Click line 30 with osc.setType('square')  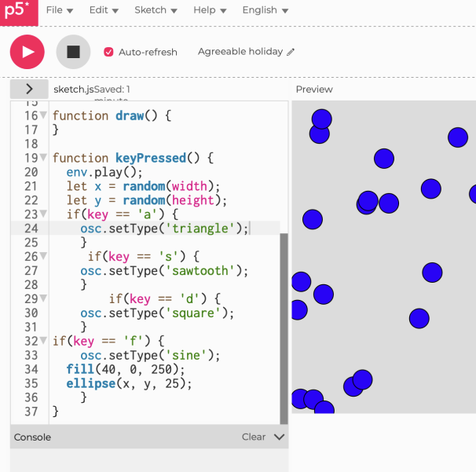point(157,313)
